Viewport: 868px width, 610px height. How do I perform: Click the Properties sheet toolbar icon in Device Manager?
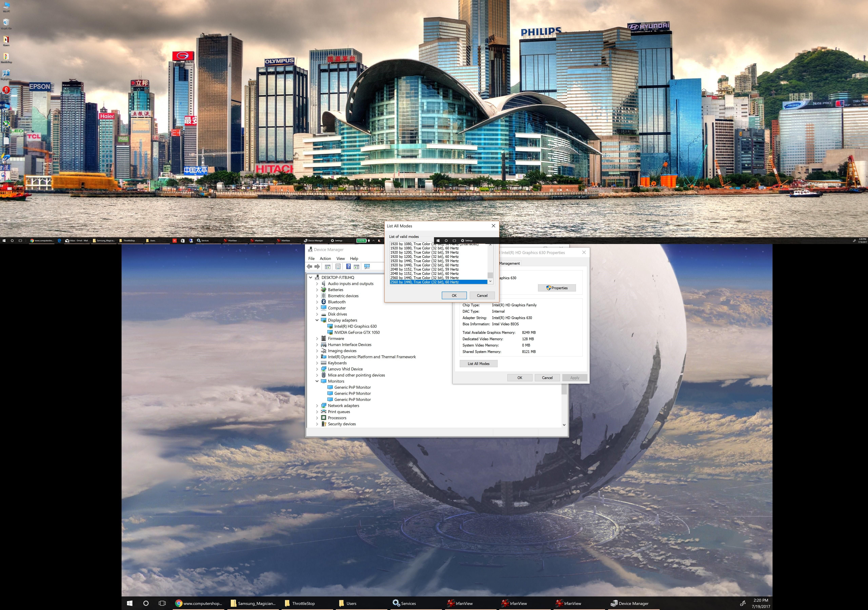pyautogui.click(x=338, y=266)
